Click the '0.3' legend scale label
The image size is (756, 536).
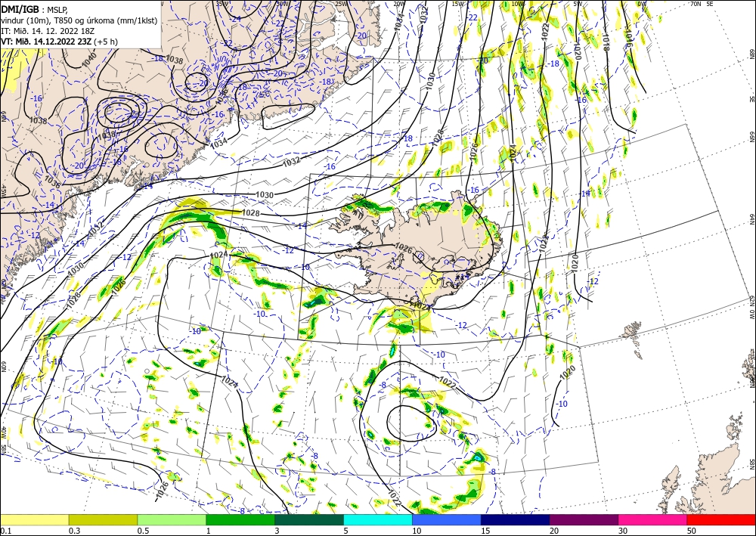click(74, 531)
